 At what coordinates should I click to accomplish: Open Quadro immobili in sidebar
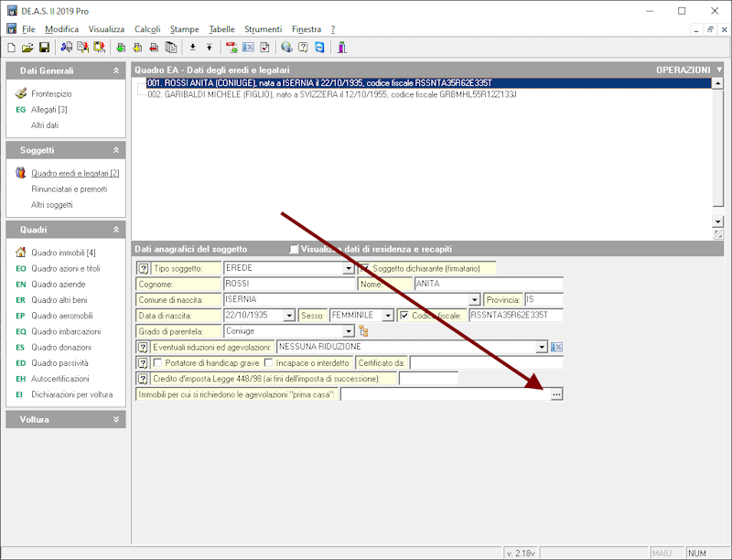click(63, 253)
